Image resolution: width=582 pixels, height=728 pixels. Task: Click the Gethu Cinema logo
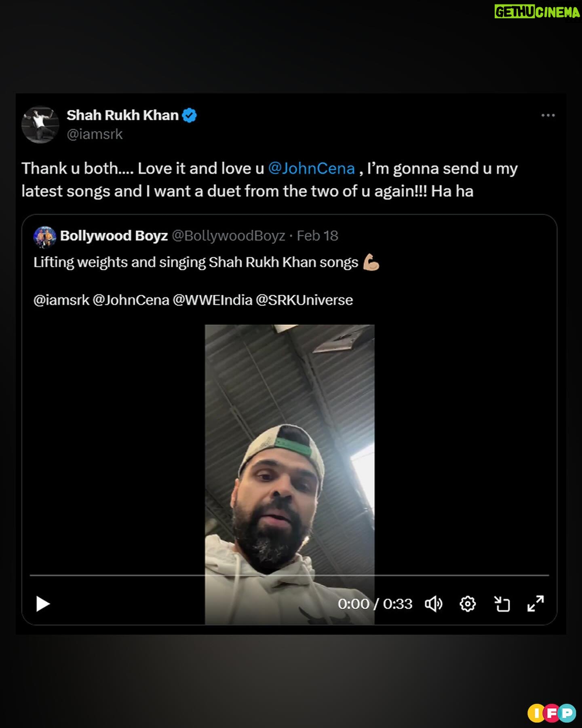tap(537, 12)
